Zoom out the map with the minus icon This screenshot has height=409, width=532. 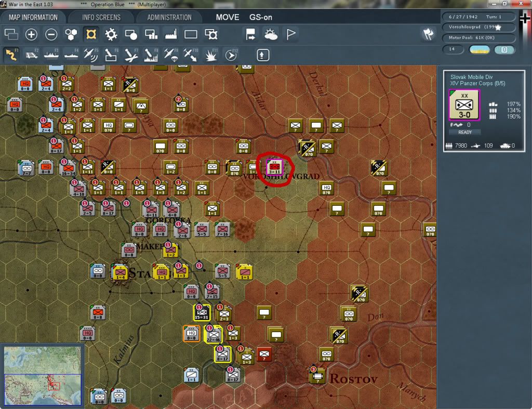click(x=51, y=34)
